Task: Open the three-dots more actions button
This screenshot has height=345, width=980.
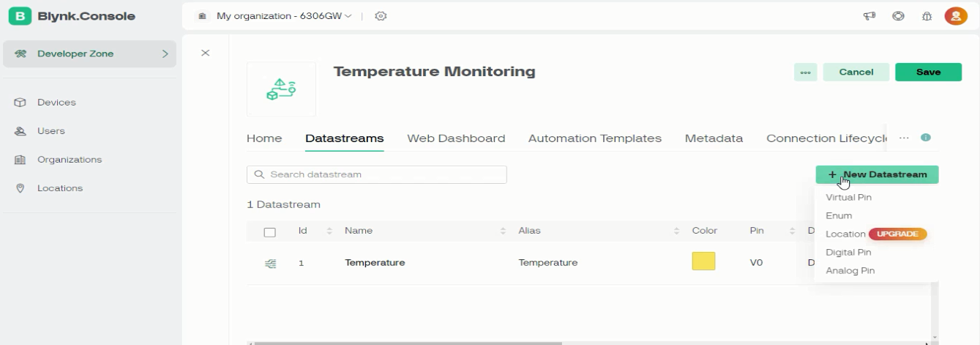Action: point(805,72)
